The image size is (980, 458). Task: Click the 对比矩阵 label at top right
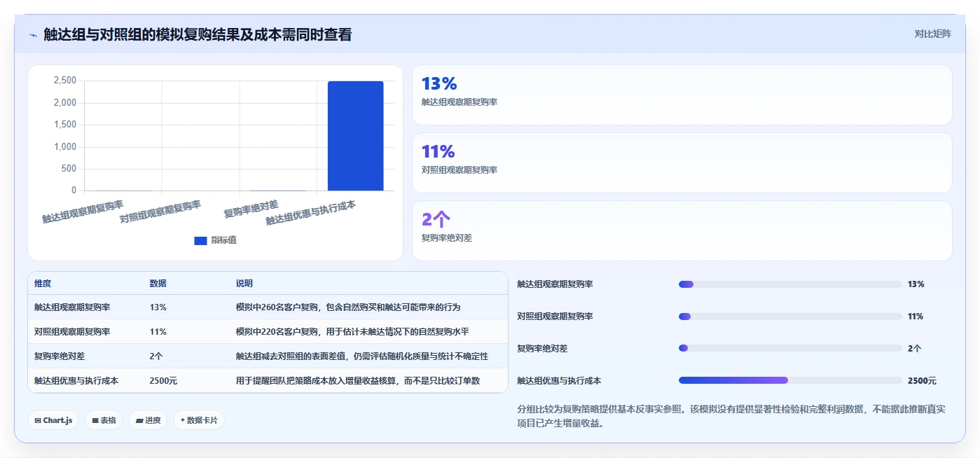click(x=932, y=34)
